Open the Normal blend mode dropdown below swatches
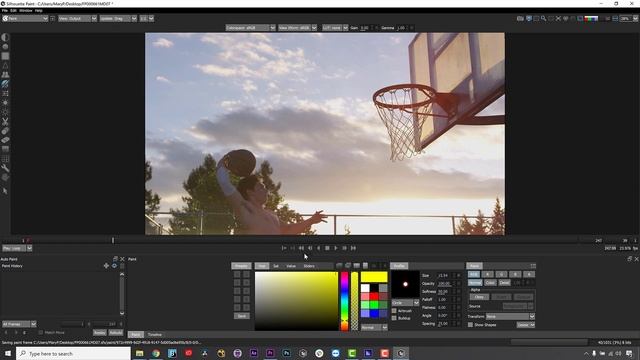The image size is (640, 360). tap(374, 327)
